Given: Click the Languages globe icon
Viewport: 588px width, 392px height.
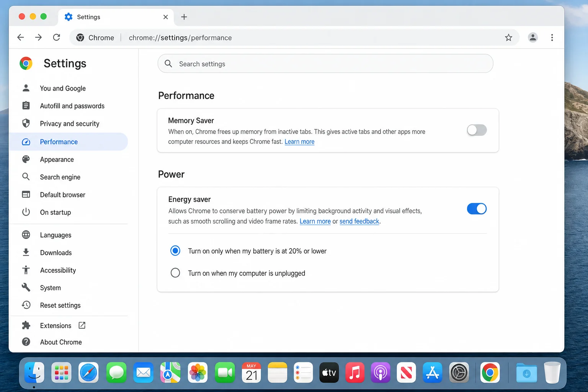Looking at the screenshot, I should point(26,235).
